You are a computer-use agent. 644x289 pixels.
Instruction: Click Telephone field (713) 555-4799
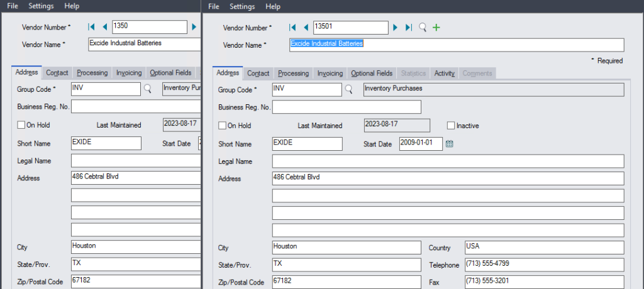tap(544, 264)
